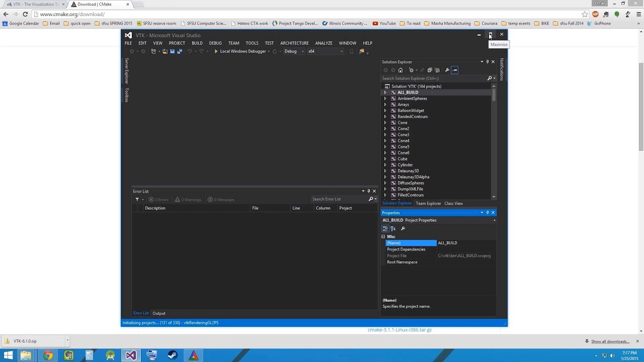Click Show All Files icon in Solution Explorer
The width and height of the screenshot is (644, 362).
click(x=437, y=70)
